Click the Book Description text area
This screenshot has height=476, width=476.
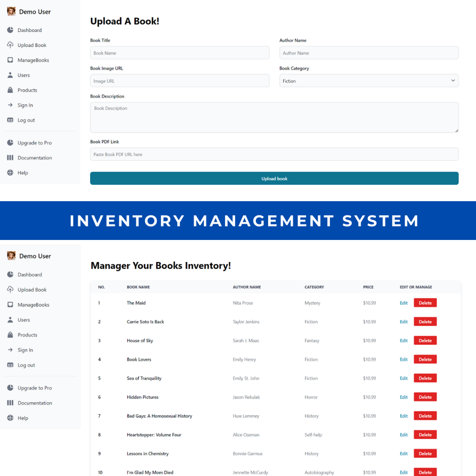[x=274, y=117]
